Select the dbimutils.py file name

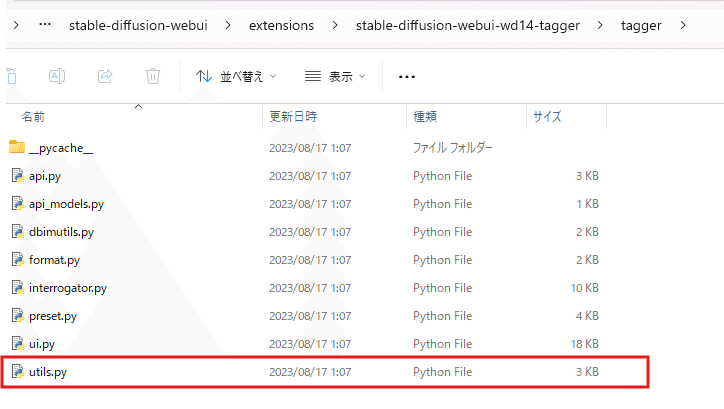pos(61,232)
